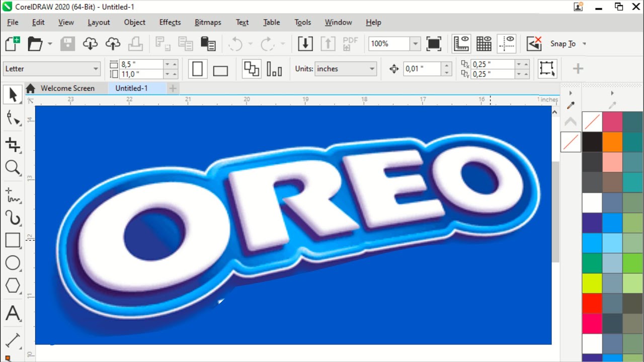Image resolution: width=644 pixels, height=362 pixels.
Task: Toggle Show Grid
Action: point(484,44)
